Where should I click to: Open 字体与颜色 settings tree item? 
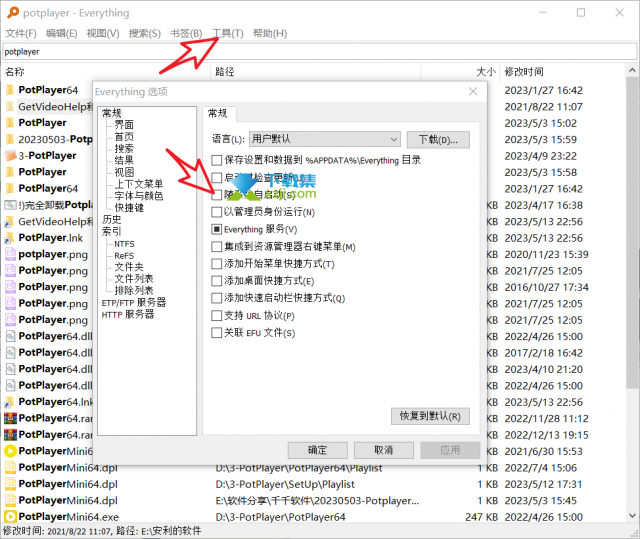[139, 195]
